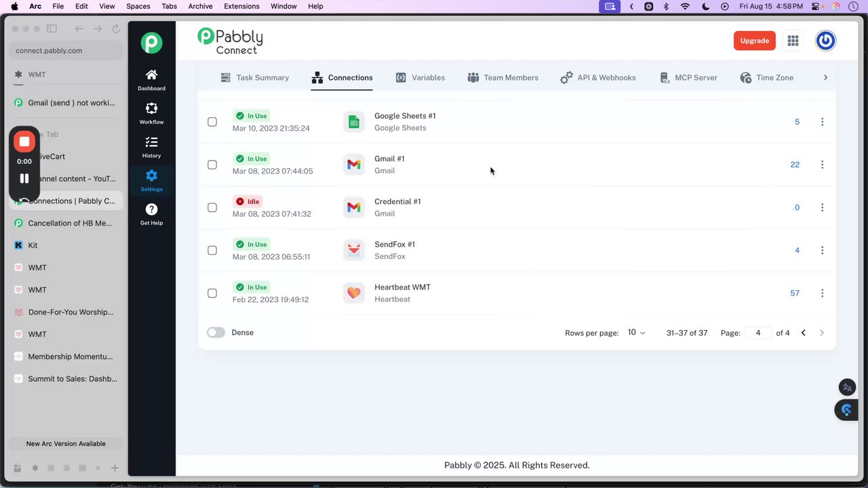
Task: Open options menu for Credential #1
Action: [822, 207]
